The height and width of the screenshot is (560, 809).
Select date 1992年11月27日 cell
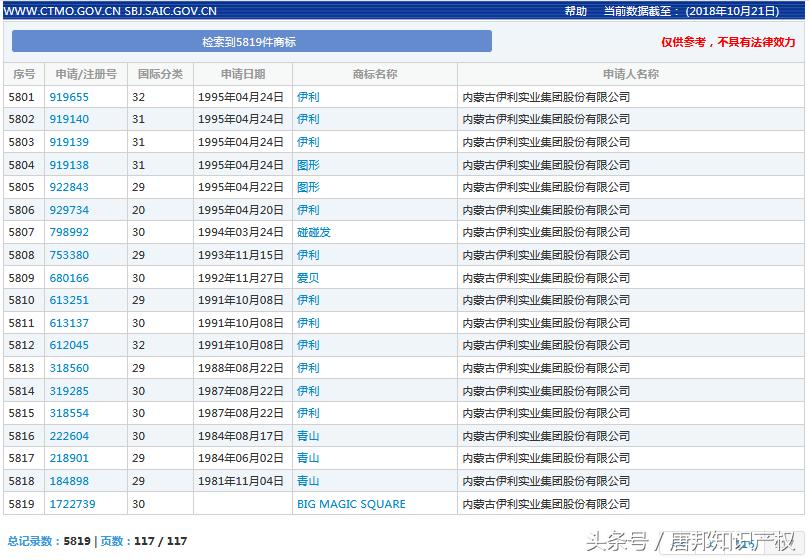coord(242,278)
